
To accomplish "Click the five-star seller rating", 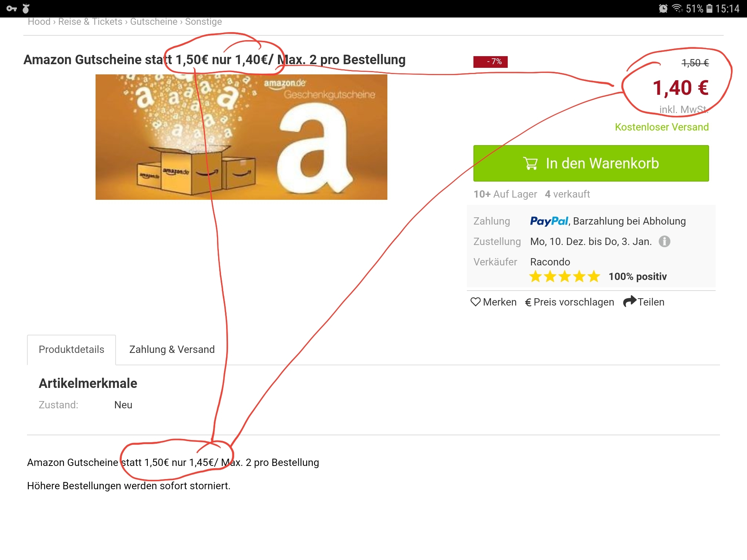I will coord(564,276).
